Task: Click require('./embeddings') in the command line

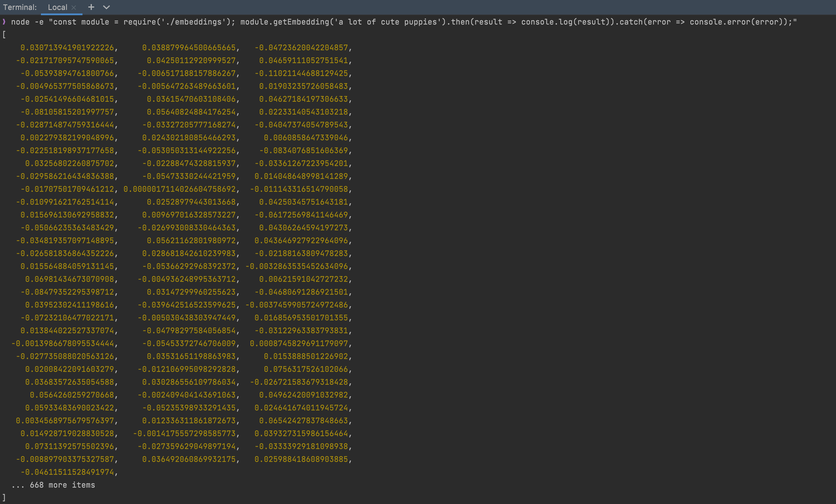Action: pos(177,22)
